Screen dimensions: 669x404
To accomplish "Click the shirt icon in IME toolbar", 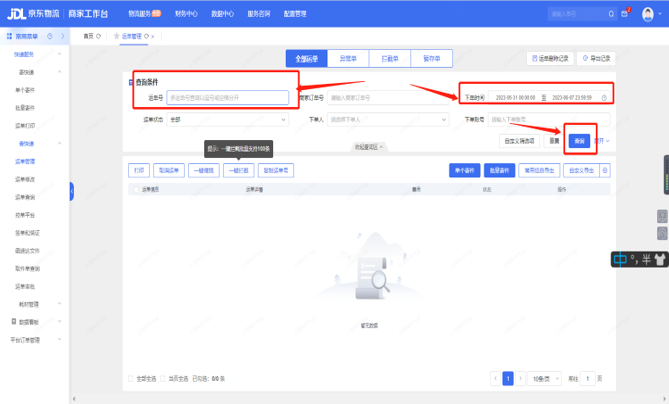I will click(660, 259).
